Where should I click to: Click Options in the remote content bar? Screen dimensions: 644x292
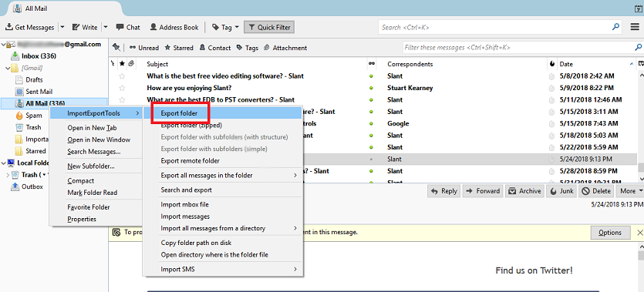610,233
